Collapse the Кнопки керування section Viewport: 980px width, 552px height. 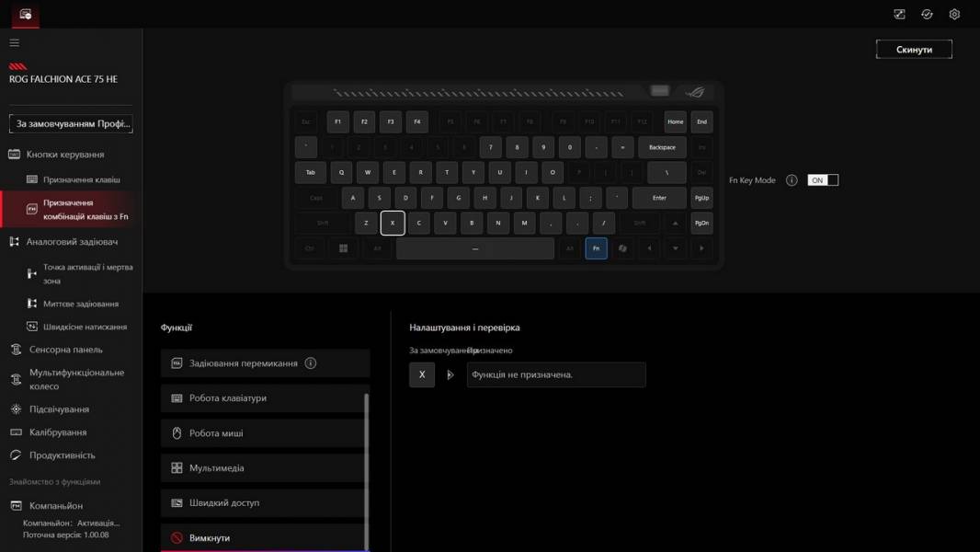pyautogui.click(x=64, y=155)
